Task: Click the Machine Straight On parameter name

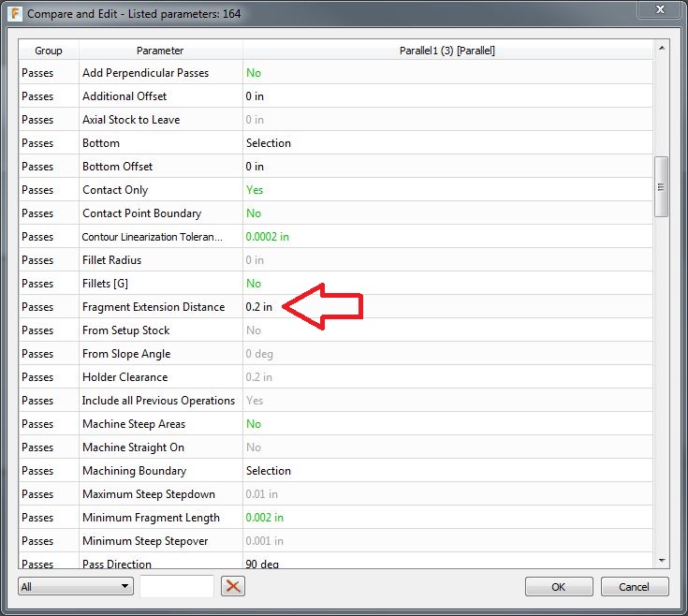Action: (x=133, y=447)
